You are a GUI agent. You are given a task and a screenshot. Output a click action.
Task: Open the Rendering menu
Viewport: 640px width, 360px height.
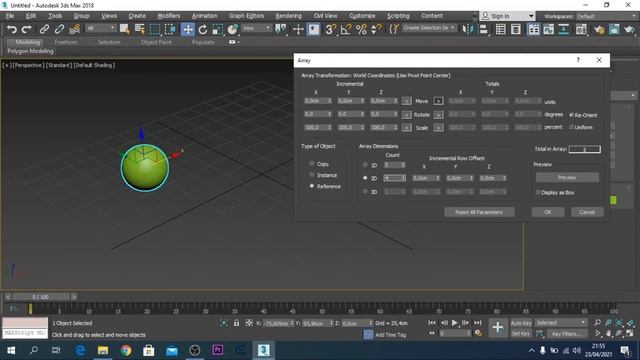[x=289, y=16]
